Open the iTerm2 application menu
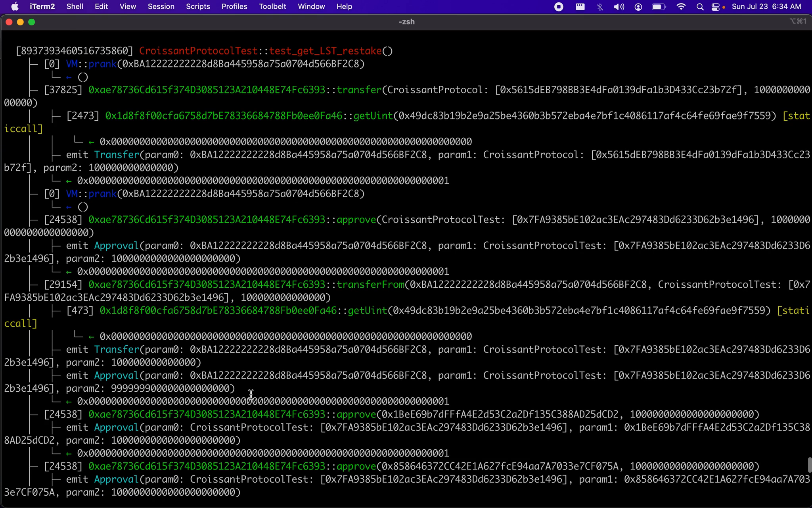812x508 pixels. click(x=42, y=7)
